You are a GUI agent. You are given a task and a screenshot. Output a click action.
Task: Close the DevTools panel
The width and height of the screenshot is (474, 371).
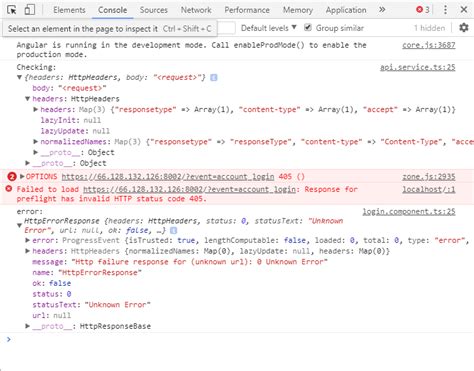(x=464, y=10)
